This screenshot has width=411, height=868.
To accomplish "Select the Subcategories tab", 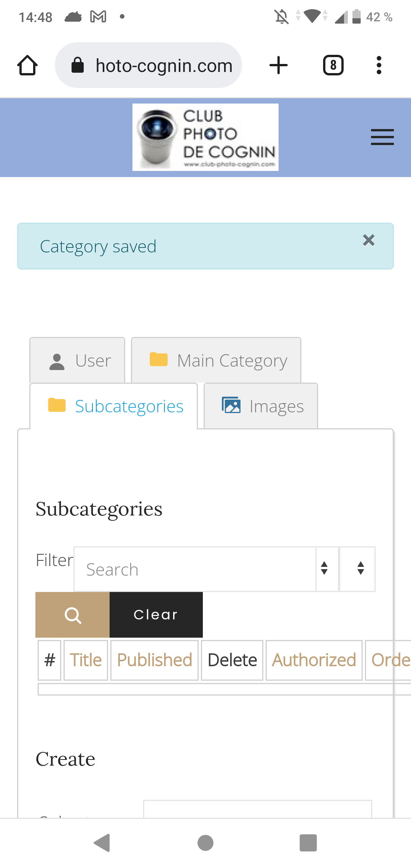I will tap(114, 406).
